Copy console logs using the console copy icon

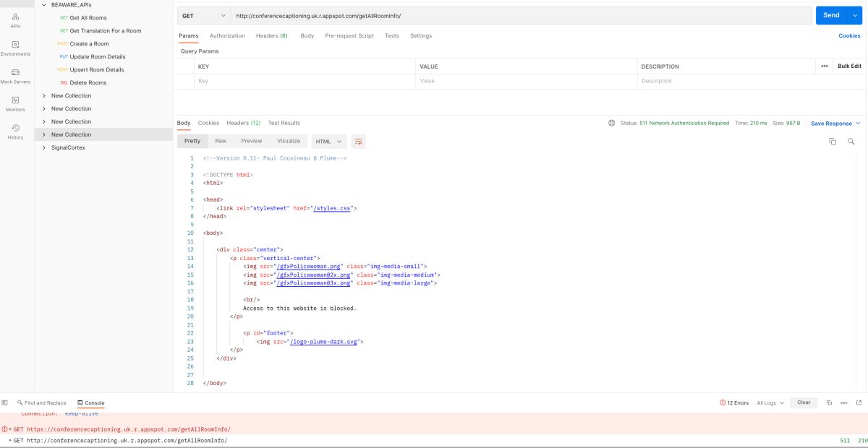click(829, 402)
